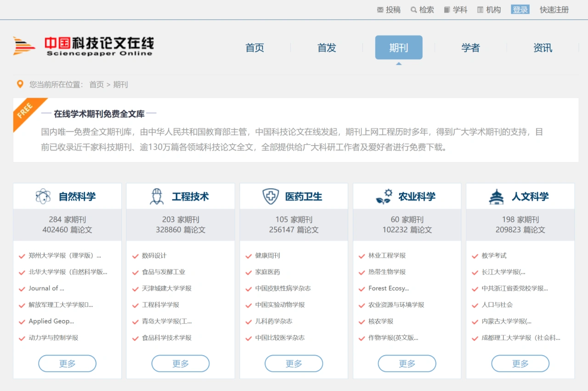588x391 pixels.
Task: Click 快速注册 to register
Action: click(554, 10)
